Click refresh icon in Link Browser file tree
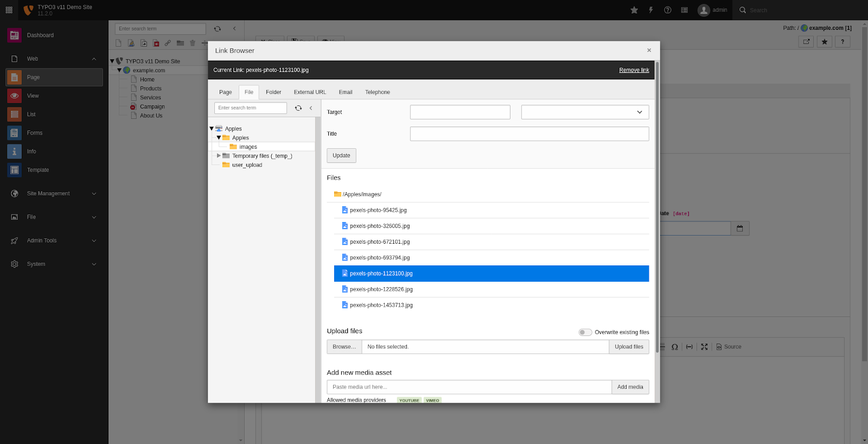 (x=298, y=108)
